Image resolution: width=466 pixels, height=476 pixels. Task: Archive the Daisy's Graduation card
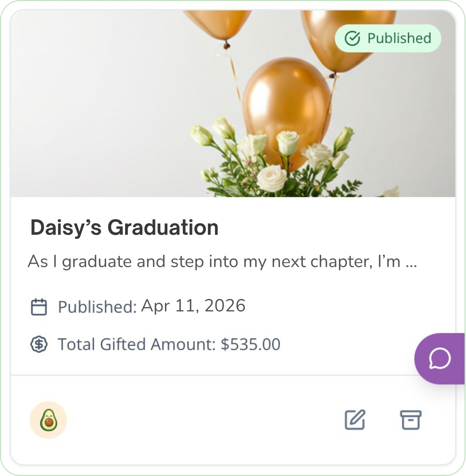[410, 420]
